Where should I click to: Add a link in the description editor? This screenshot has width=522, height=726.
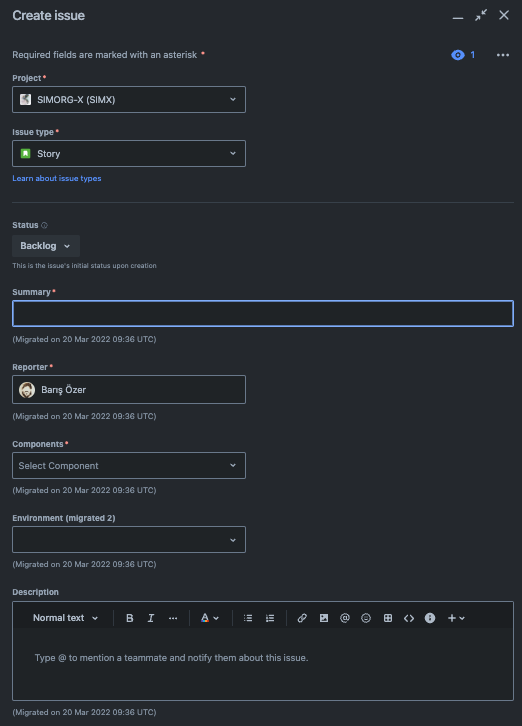(x=302, y=618)
